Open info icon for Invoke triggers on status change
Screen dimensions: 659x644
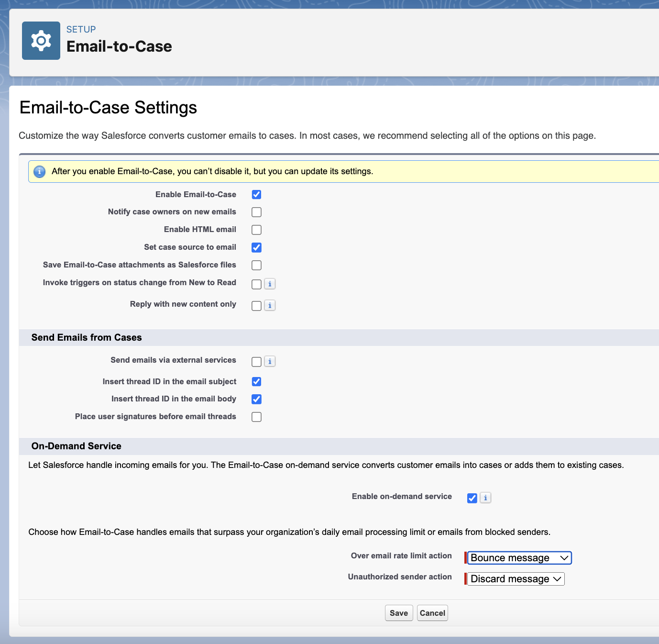click(x=270, y=284)
